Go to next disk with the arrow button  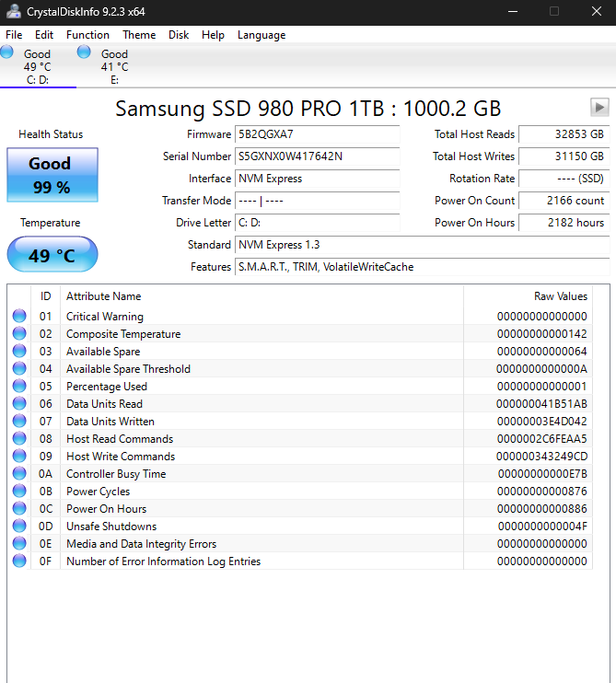599,107
